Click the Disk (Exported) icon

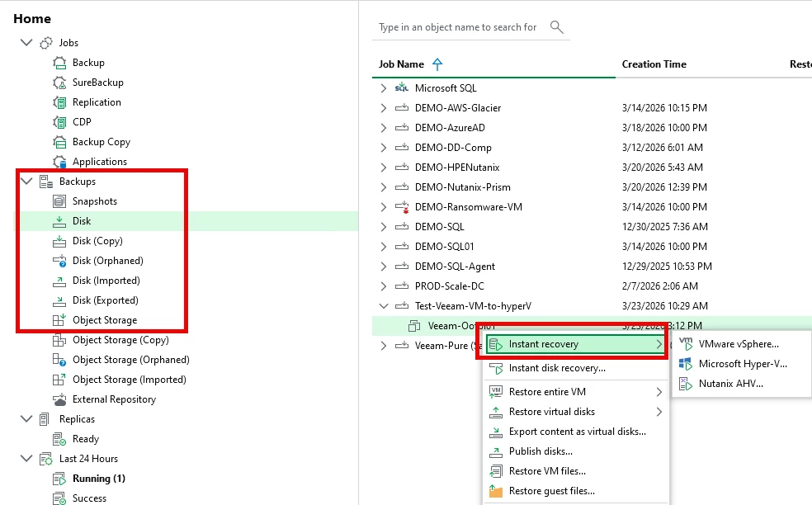pyautogui.click(x=59, y=300)
